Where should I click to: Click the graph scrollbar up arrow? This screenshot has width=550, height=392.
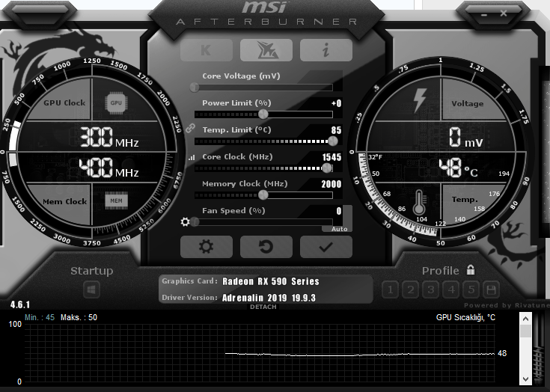(525, 319)
